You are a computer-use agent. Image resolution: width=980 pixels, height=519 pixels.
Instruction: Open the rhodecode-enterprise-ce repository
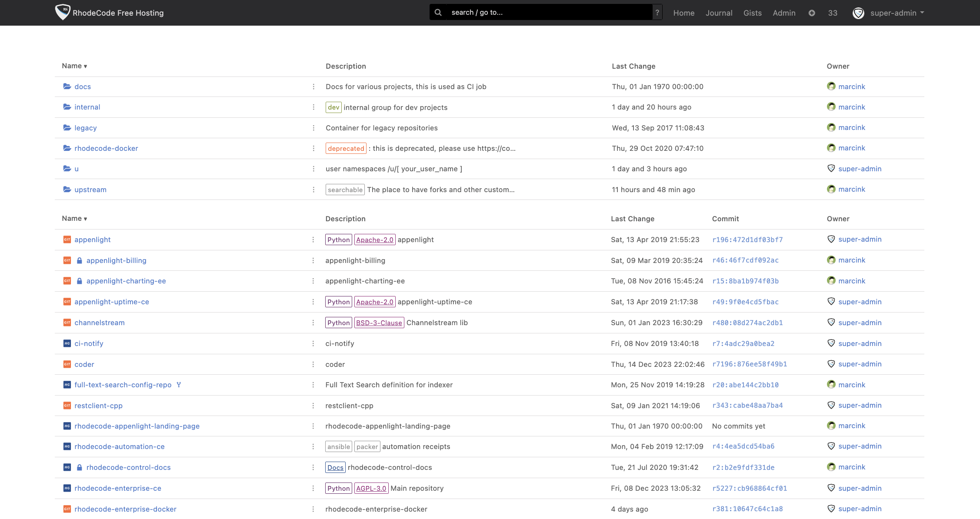click(117, 488)
